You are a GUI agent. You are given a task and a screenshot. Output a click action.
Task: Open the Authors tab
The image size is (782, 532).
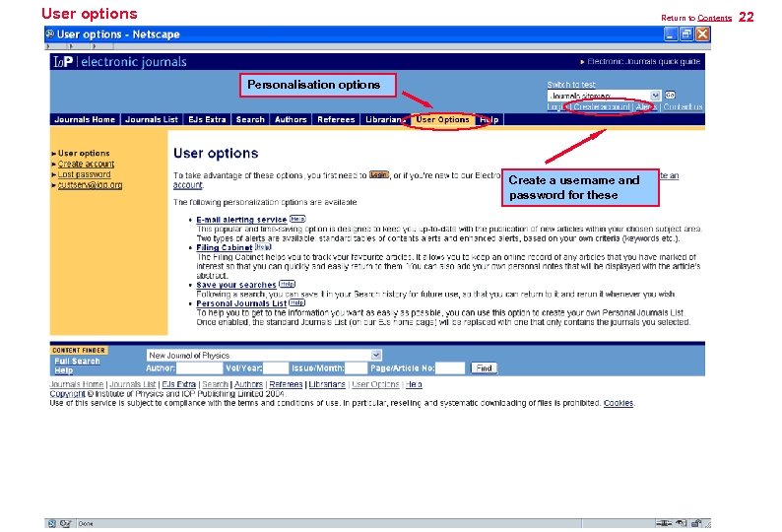pos(291,120)
